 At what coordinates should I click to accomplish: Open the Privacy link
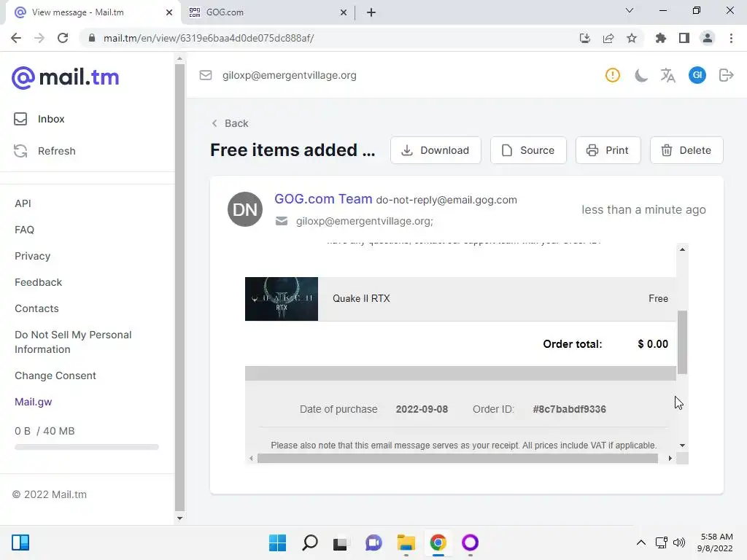(x=32, y=256)
